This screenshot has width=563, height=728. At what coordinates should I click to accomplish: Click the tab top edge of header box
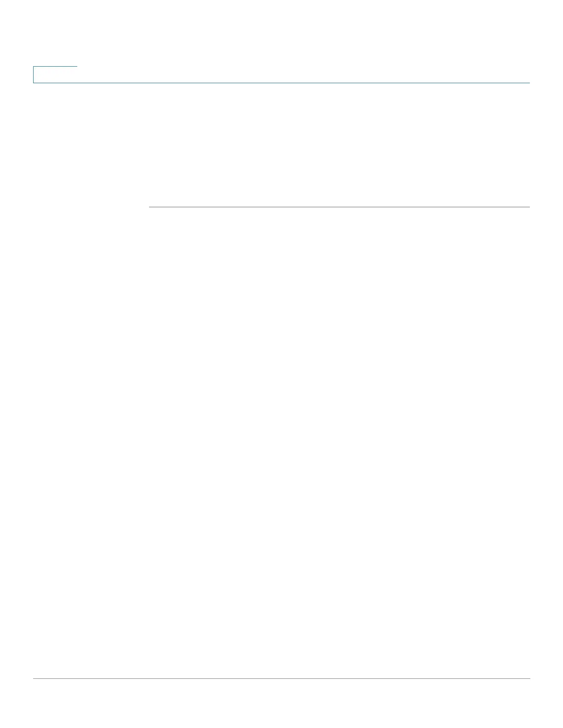coord(55,66)
